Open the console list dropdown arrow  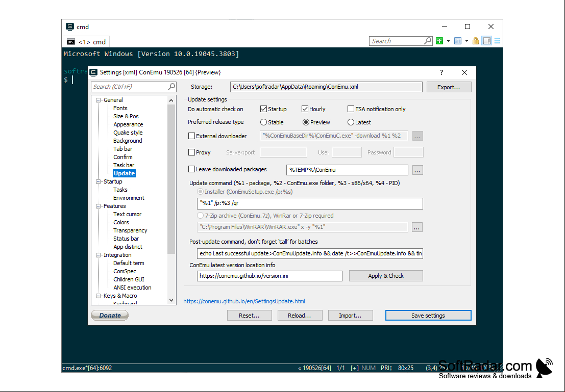pos(466,41)
